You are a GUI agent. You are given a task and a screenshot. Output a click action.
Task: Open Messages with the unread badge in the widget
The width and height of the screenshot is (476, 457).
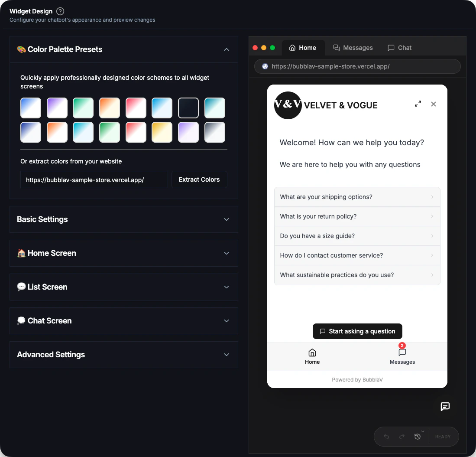[x=402, y=357]
